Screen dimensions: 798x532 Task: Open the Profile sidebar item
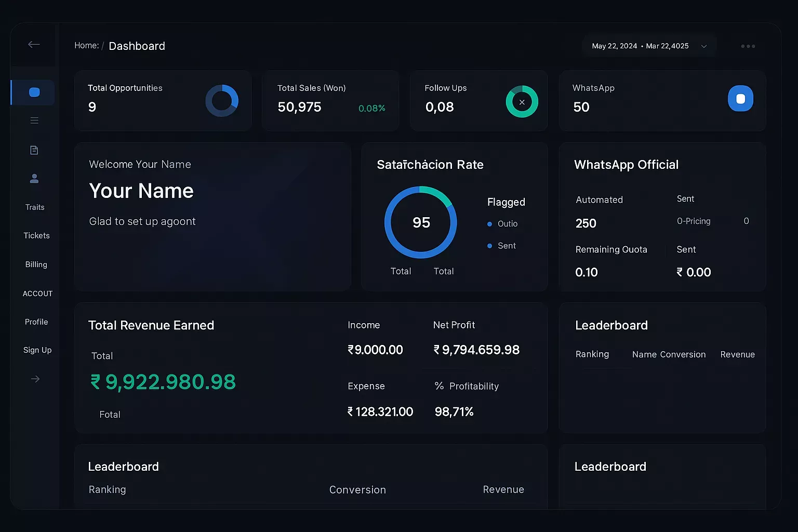click(x=36, y=322)
